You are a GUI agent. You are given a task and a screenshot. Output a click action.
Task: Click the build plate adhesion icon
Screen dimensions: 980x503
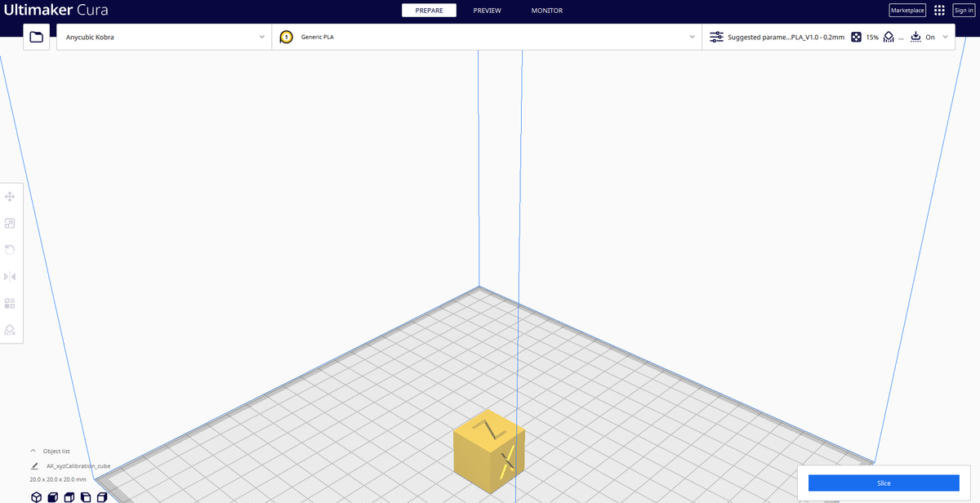915,36
